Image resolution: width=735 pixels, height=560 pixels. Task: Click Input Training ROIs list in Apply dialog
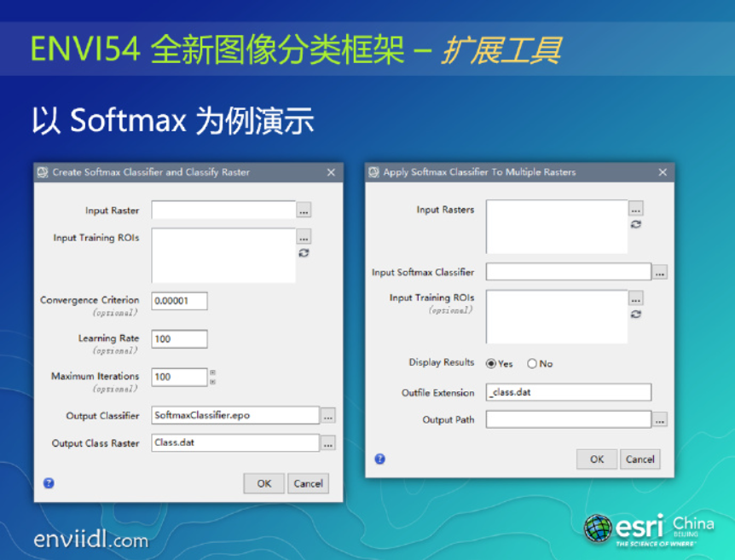click(x=557, y=317)
